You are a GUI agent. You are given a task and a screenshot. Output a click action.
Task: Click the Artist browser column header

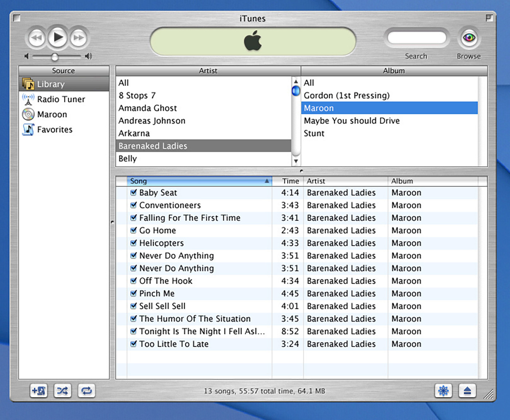208,71
